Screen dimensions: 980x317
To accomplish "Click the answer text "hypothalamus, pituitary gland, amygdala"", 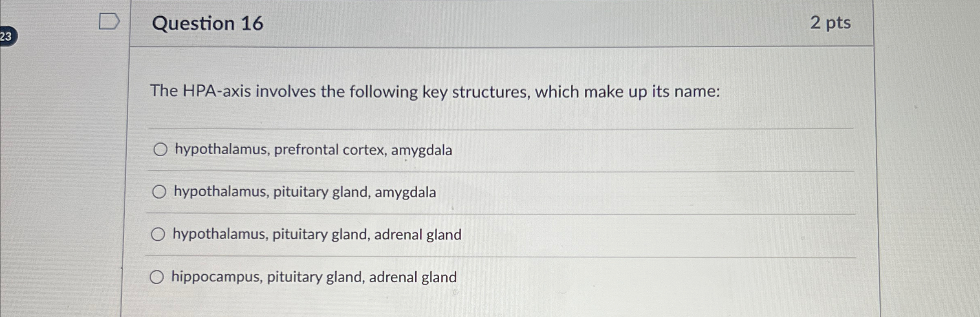I will pyautogui.click(x=305, y=192).
